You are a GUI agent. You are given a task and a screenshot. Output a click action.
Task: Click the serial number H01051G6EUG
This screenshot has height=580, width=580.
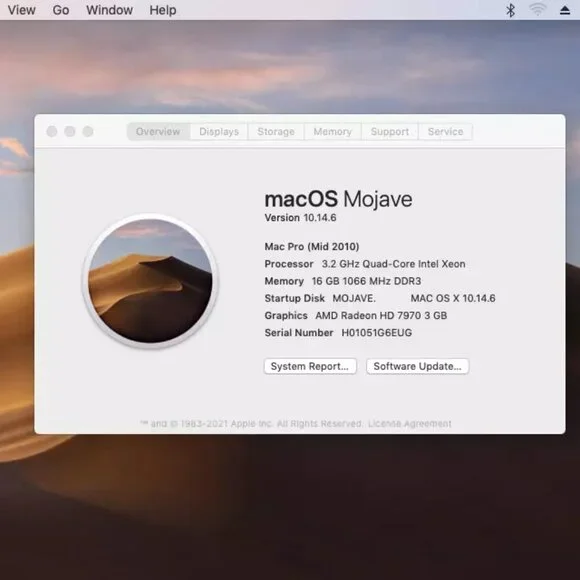(x=377, y=333)
